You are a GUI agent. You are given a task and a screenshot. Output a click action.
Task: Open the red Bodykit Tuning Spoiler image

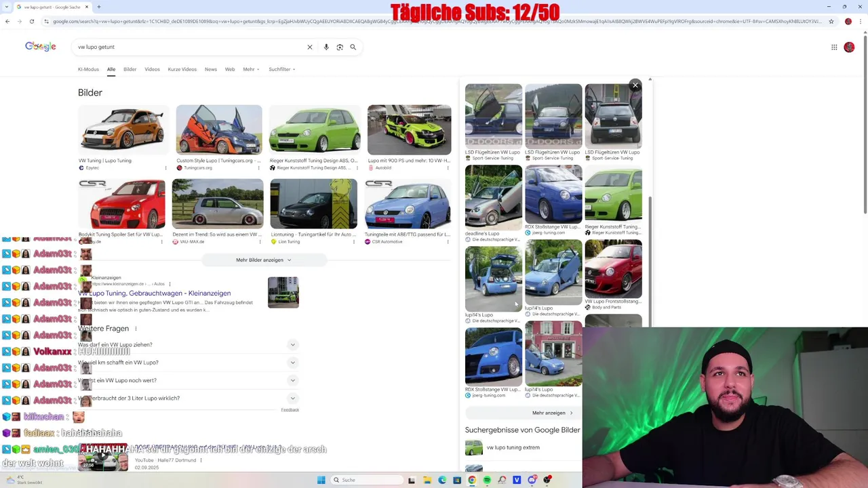pyautogui.click(x=122, y=204)
